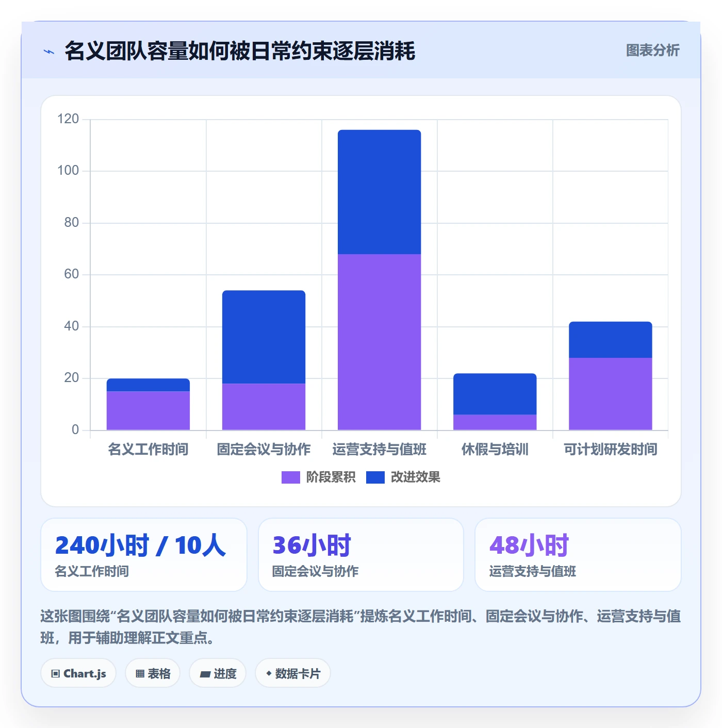Click the 名义工作时间 x-axis label
Image resolution: width=722 pixels, height=728 pixels.
148,450
